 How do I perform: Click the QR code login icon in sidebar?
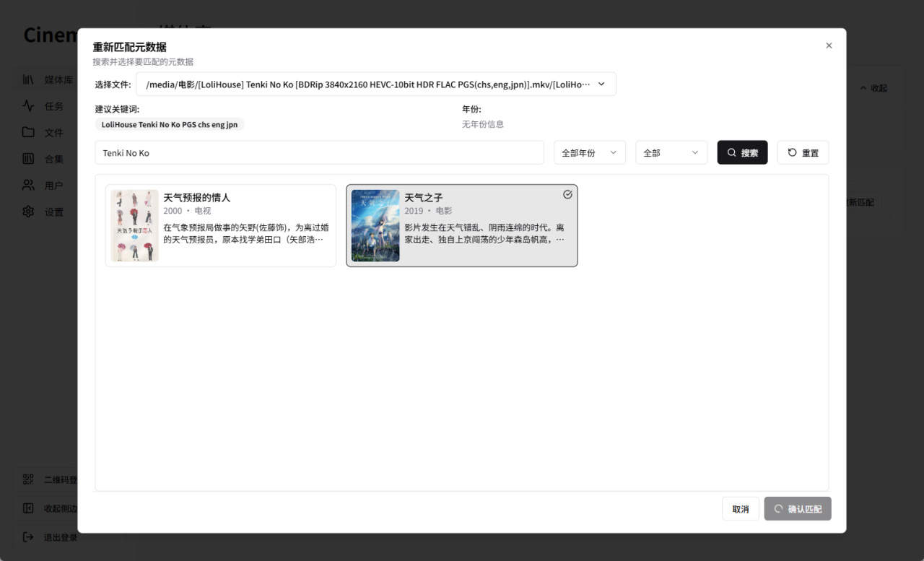click(28, 479)
